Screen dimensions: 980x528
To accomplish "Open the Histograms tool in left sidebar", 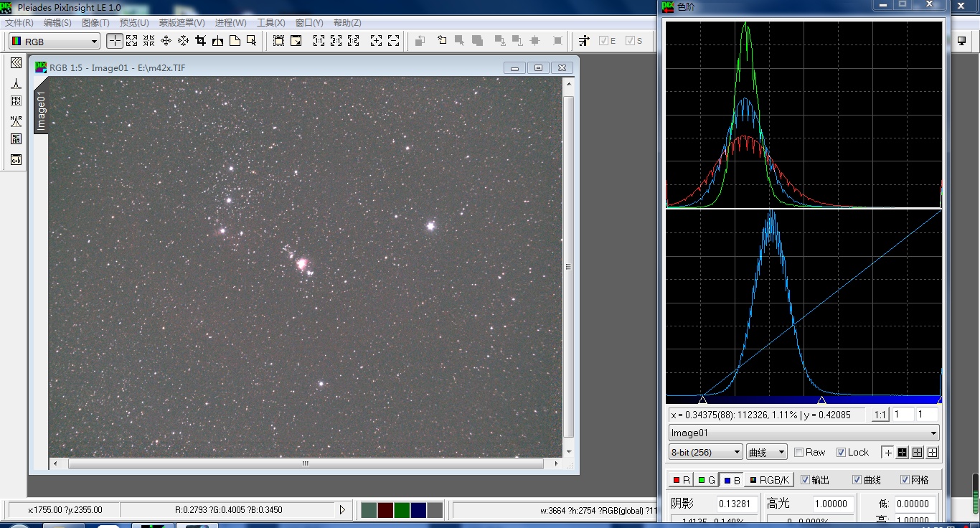I will pyautogui.click(x=16, y=82).
